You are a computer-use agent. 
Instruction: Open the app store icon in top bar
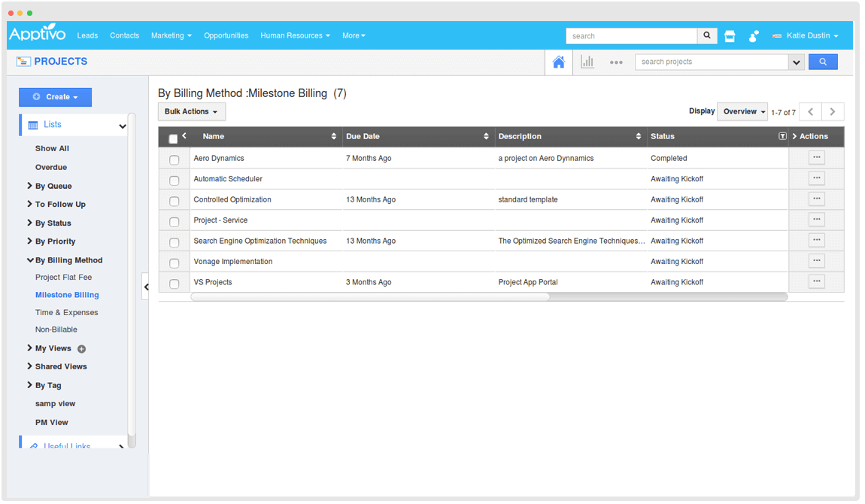pyautogui.click(x=729, y=36)
